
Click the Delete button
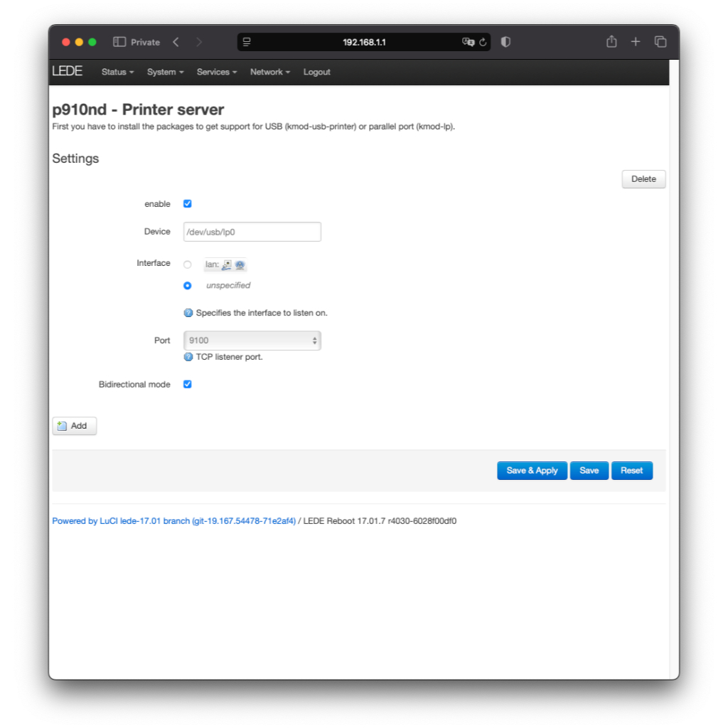pos(643,179)
